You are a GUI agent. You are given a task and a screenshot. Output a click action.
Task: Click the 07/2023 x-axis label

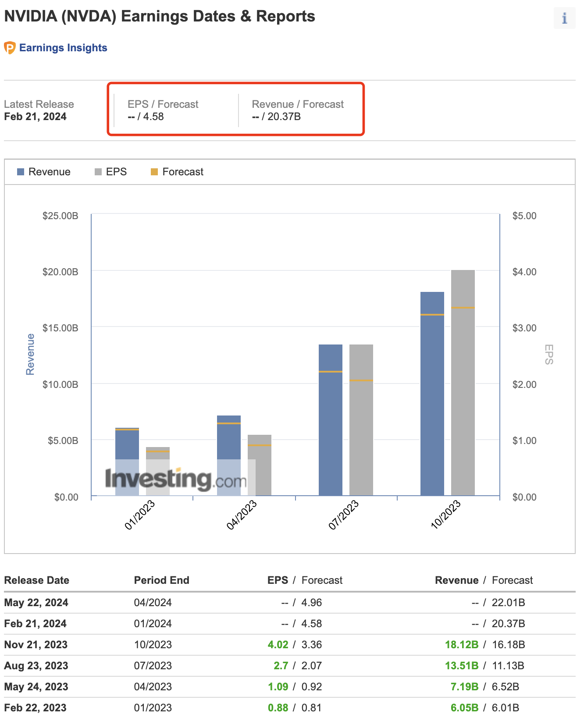pyautogui.click(x=344, y=515)
